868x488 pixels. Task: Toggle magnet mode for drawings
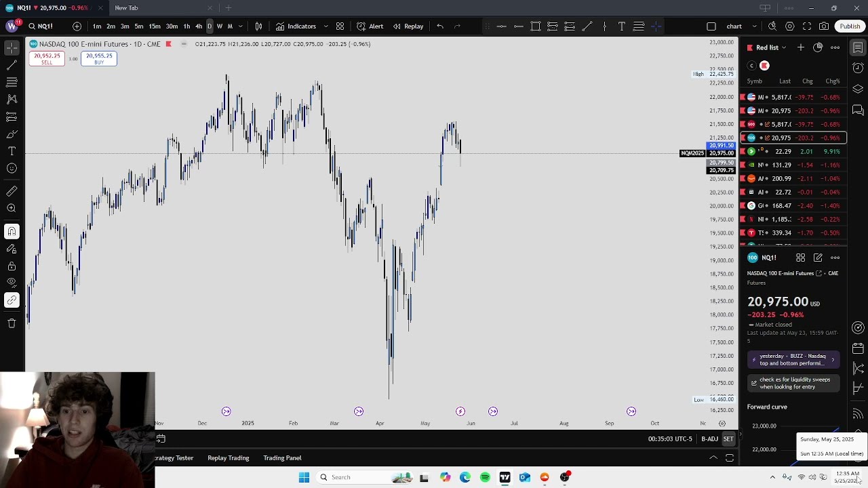click(x=12, y=232)
